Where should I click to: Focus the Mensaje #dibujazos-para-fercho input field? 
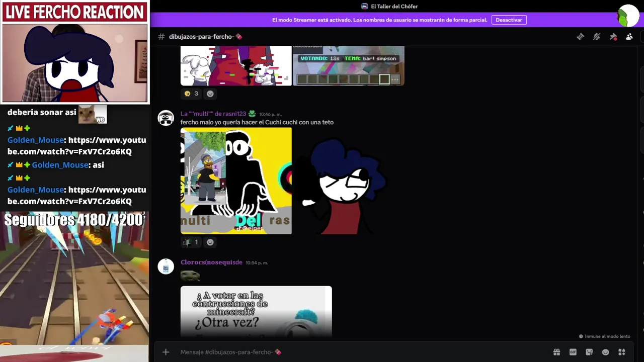tap(362, 352)
